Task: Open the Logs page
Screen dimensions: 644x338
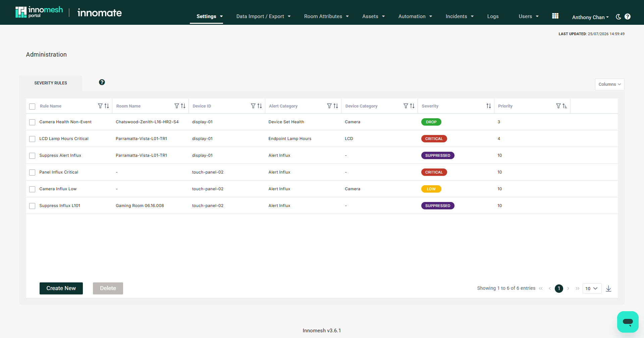Action: [x=493, y=16]
